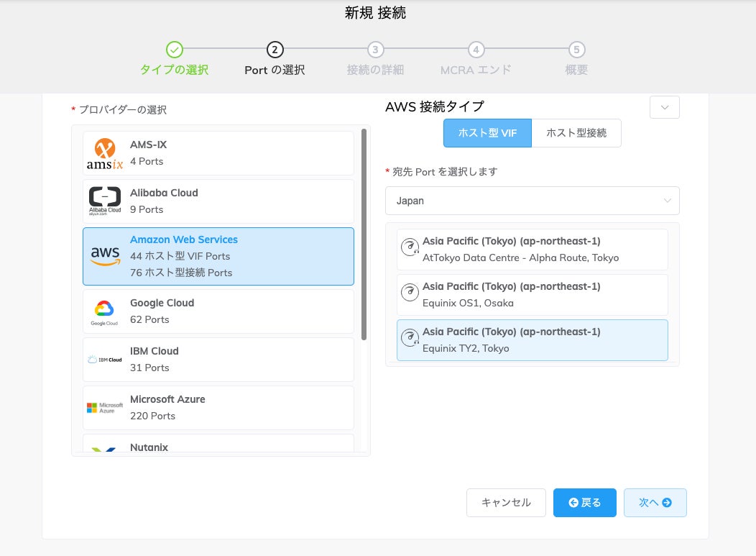Open the Japan country dropdown
The width and height of the screenshot is (756, 556).
532,201
